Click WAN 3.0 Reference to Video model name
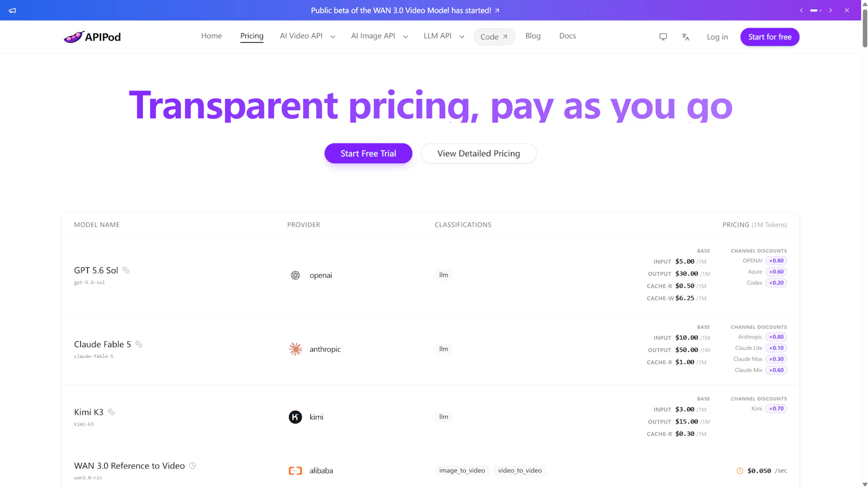868x488 pixels. click(130, 466)
